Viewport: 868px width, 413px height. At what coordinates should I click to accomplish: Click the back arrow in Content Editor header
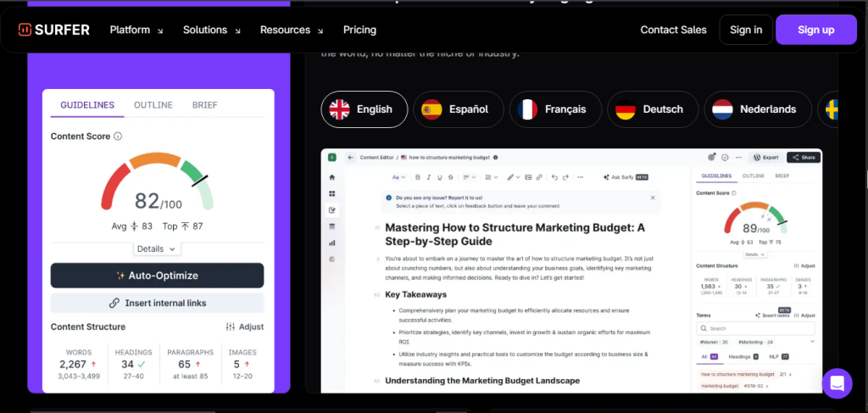click(x=350, y=157)
